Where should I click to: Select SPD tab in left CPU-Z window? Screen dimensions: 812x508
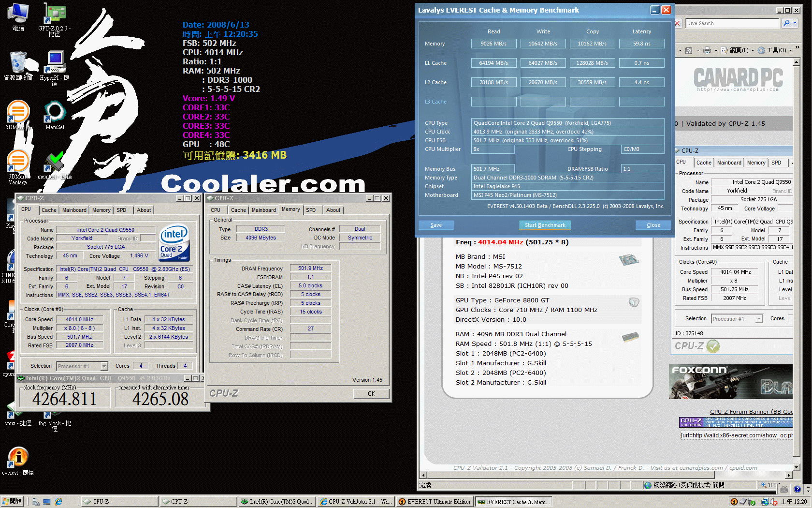pyautogui.click(x=121, y=210)
